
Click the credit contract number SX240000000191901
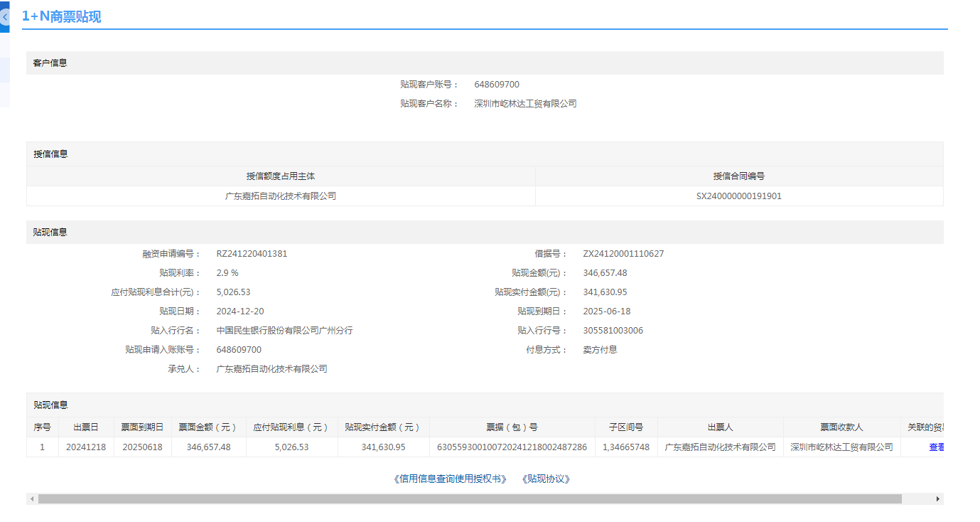coord(738,196)
